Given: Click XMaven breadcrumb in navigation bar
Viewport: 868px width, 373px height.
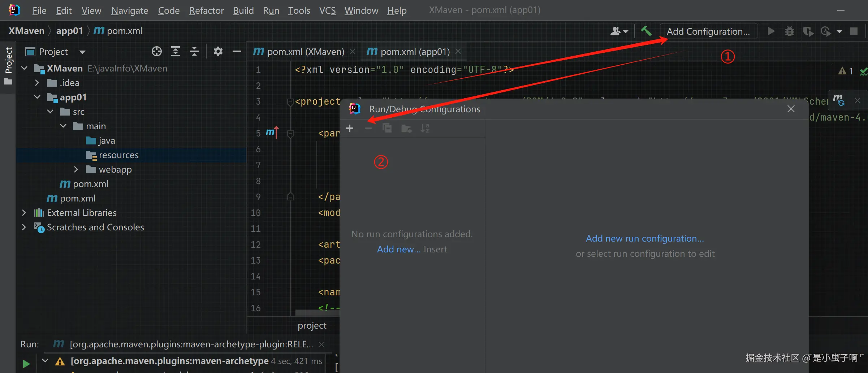Looking at the screenshot, I should [x=26, y=31].
